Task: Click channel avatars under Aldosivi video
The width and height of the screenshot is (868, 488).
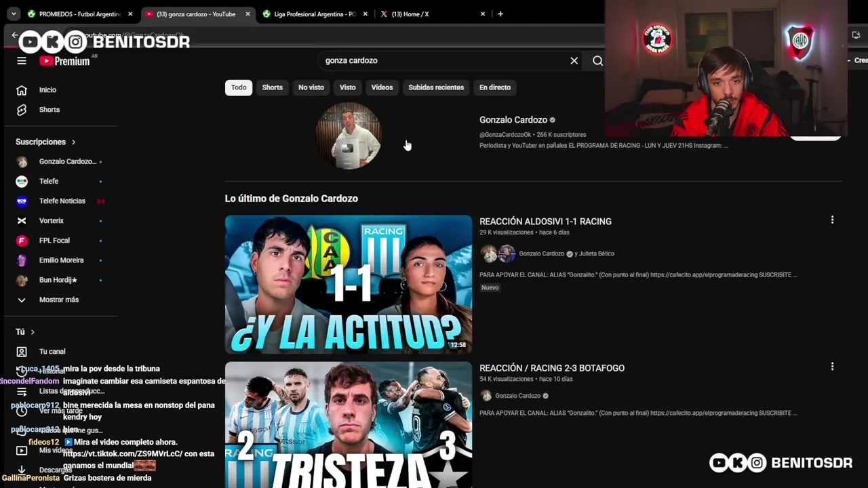Action: pos(498,253)
